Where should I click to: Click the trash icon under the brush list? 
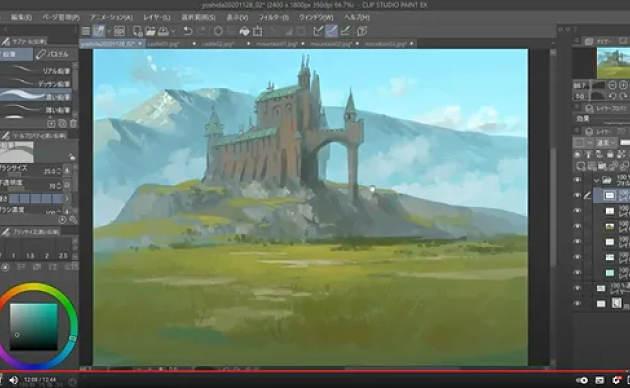[x=73, y=124]
